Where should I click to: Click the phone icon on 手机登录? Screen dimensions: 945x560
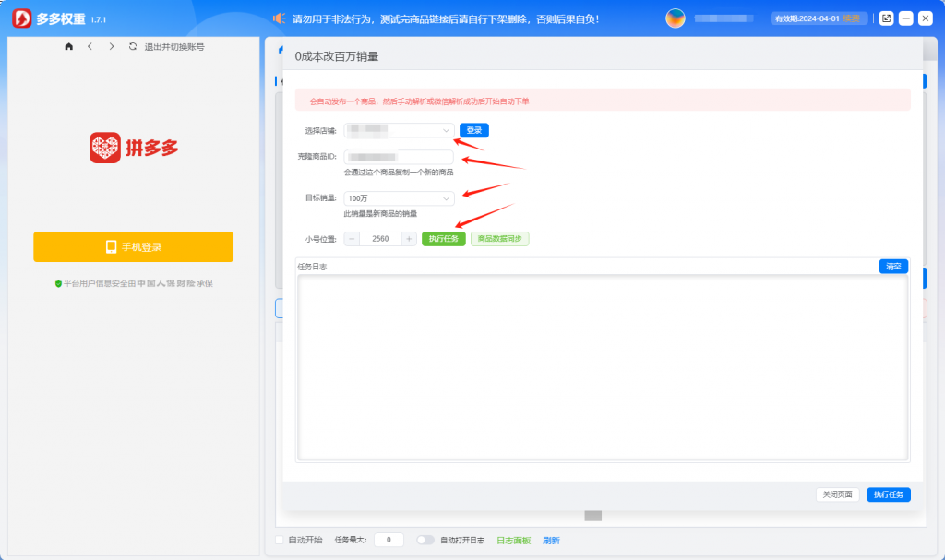(x=111, y=246)
